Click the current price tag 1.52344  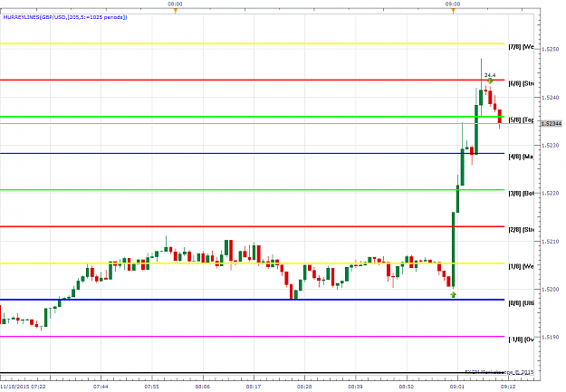(x=552, y=124)
